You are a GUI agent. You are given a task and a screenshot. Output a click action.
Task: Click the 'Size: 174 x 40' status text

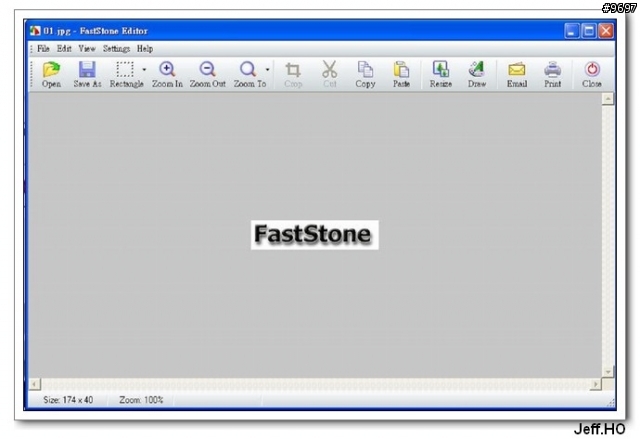[x=68, y=400]
